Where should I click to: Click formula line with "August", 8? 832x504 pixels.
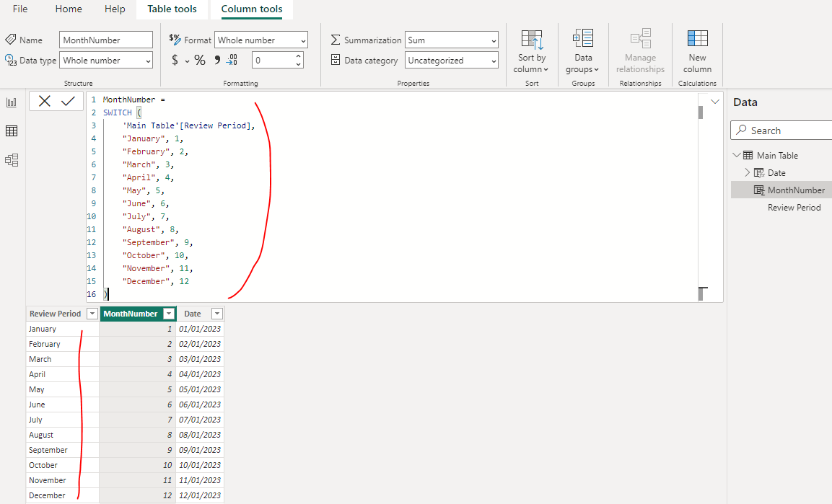point(150,229)
